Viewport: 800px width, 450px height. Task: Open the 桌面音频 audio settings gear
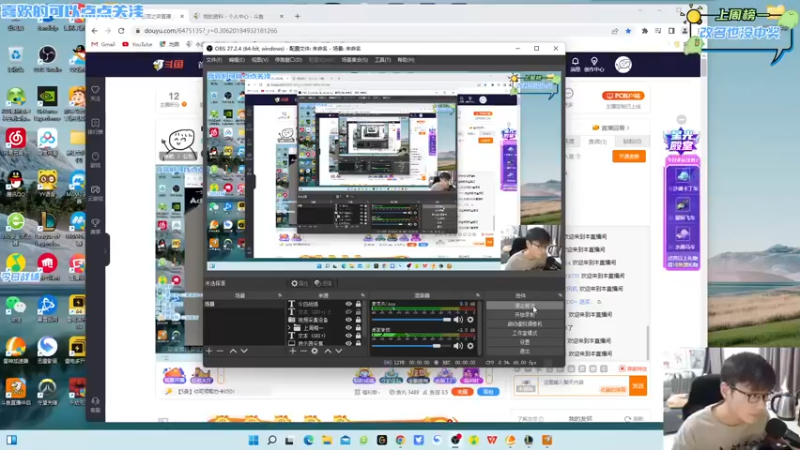click(470, 345)
